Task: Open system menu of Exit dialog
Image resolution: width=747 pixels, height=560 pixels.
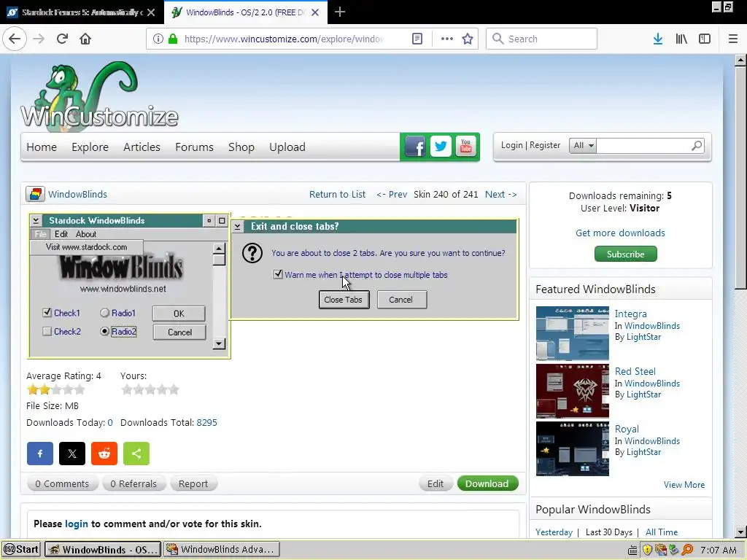Action: [x=237, y=227]
